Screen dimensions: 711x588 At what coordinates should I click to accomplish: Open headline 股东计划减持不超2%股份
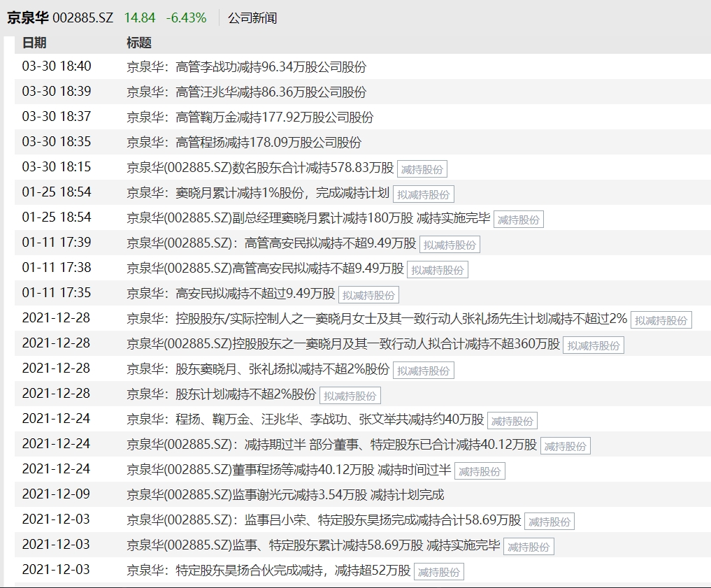(x=221, y=394)
